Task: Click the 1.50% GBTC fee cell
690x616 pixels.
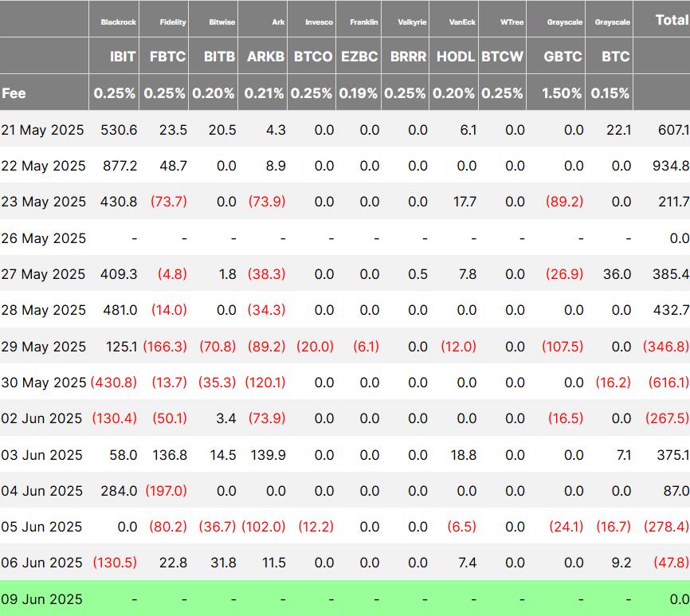Action: pyautogui.click(x=562, y=93)
